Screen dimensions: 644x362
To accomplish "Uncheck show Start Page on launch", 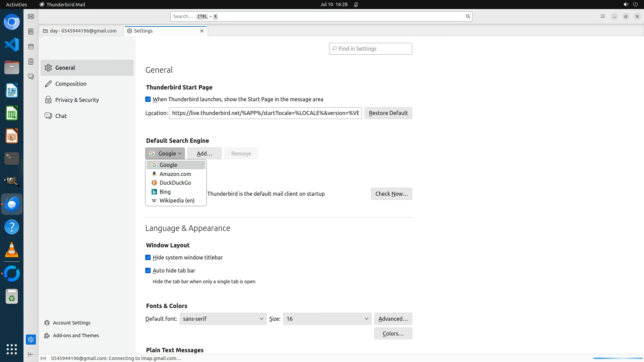I will tap(148, 100).
